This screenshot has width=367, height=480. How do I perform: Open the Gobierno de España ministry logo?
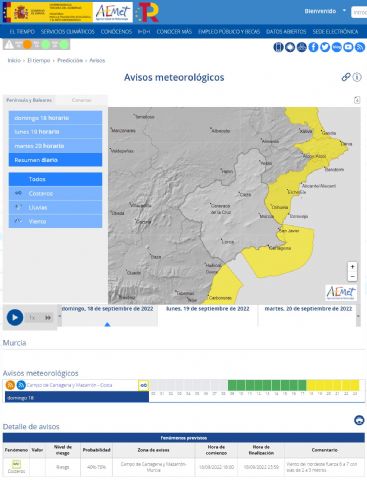48,12
